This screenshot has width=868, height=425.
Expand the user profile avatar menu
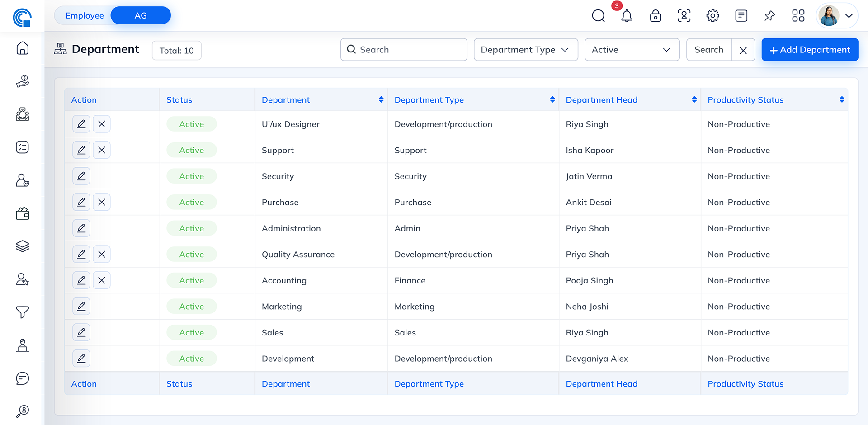(x=837, y=16)
